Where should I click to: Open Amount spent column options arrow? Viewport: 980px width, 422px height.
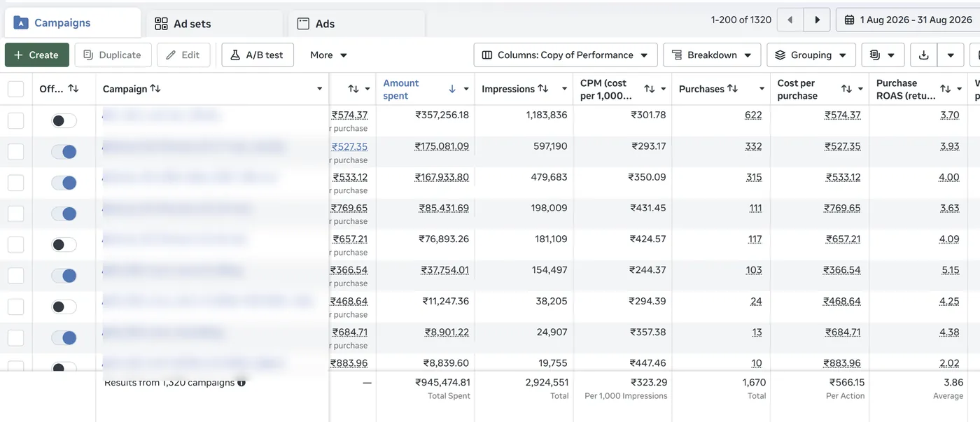pos(466,89)
